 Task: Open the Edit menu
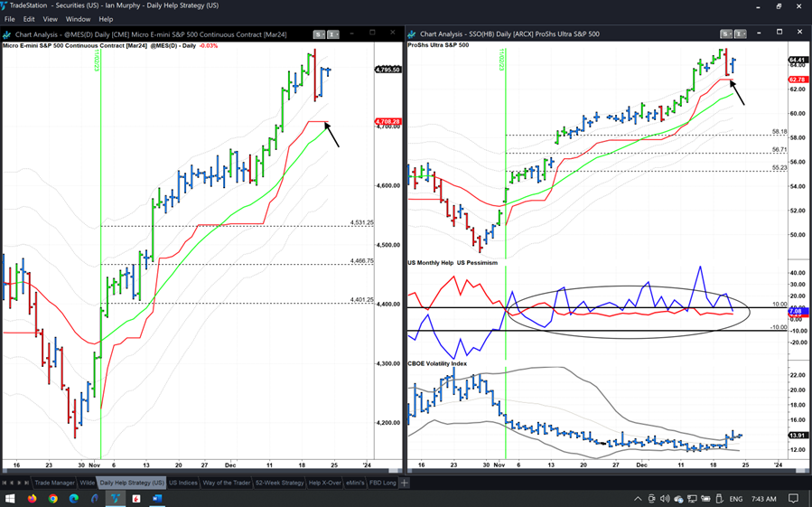29,19
